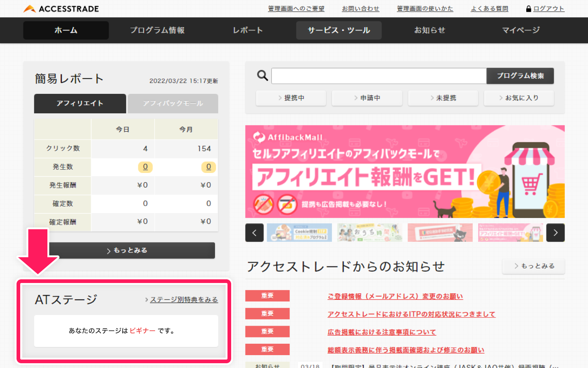Image resolution: width=588 pixels, height=368 pixels.
Task: Click the 重要 tag beside ご登録情報 notice
Action: click(x=268, y=296)
